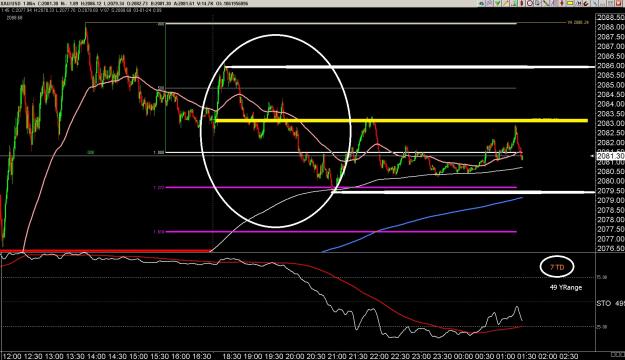Click the 2086.00 price axis label
The height and width of the screenshot is (360, 625).
coord(610,66)
